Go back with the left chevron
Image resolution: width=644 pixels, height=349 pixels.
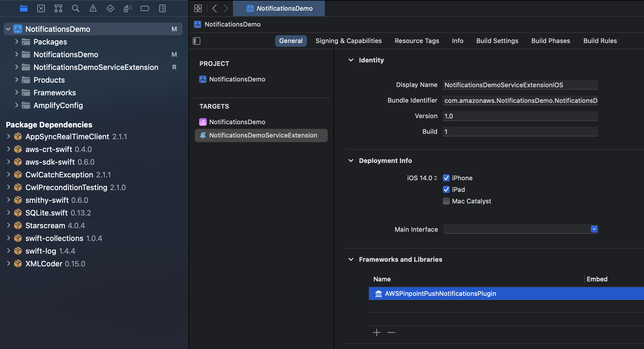coord(214,8)
